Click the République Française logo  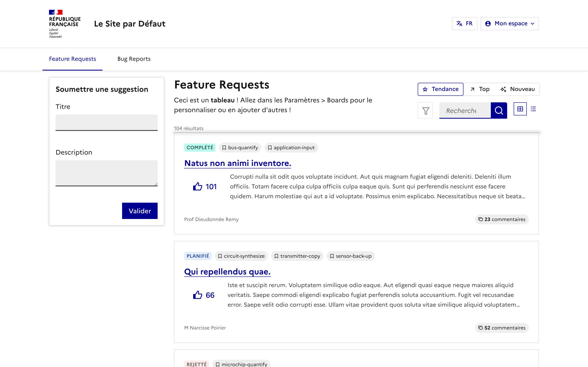click(64, 23)
